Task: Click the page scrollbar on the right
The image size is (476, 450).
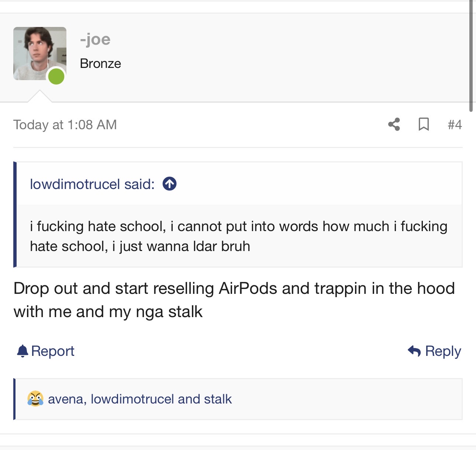Action: [471, 55]
